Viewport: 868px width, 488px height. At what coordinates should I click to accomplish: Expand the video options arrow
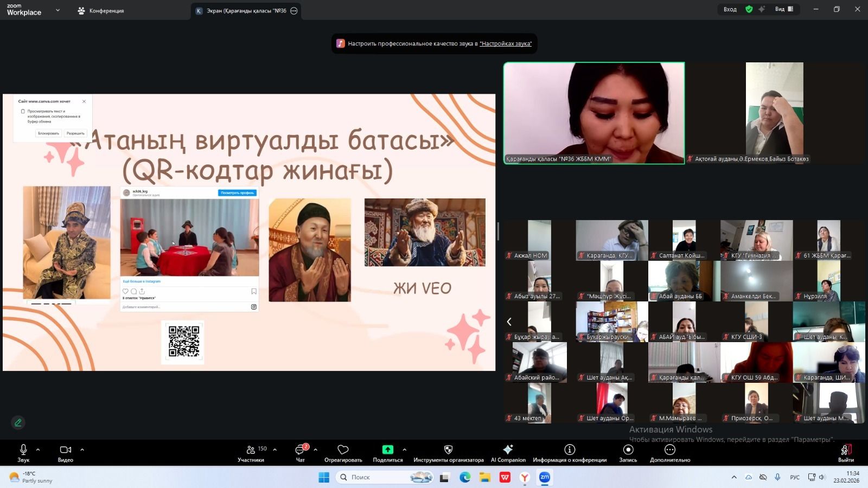[82, 450]
